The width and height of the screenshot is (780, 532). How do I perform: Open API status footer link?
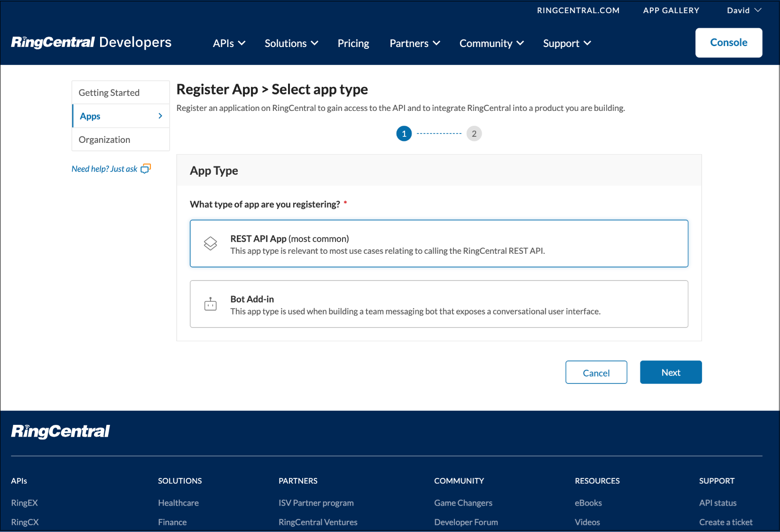[x=718, y=503]
